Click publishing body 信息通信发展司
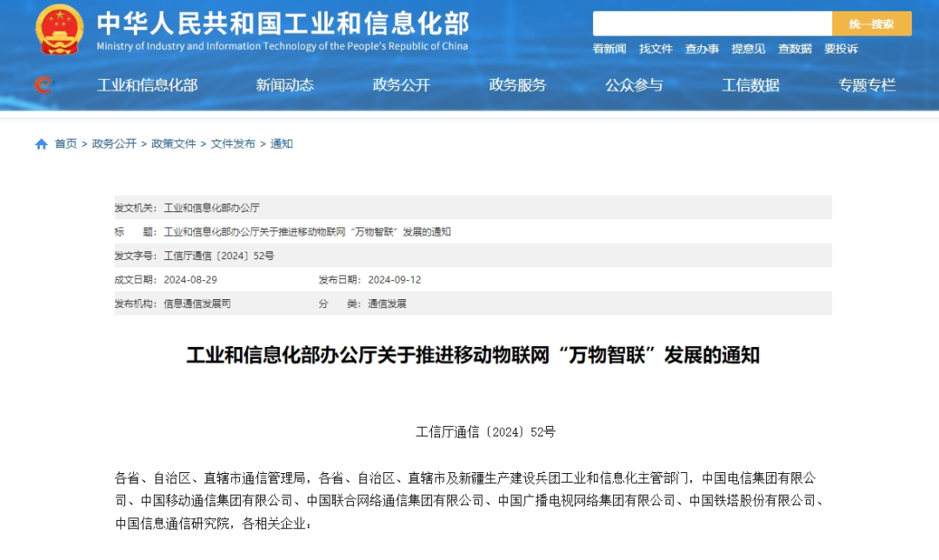The height and width of the screenshot is (560, 939). [197, 303]
